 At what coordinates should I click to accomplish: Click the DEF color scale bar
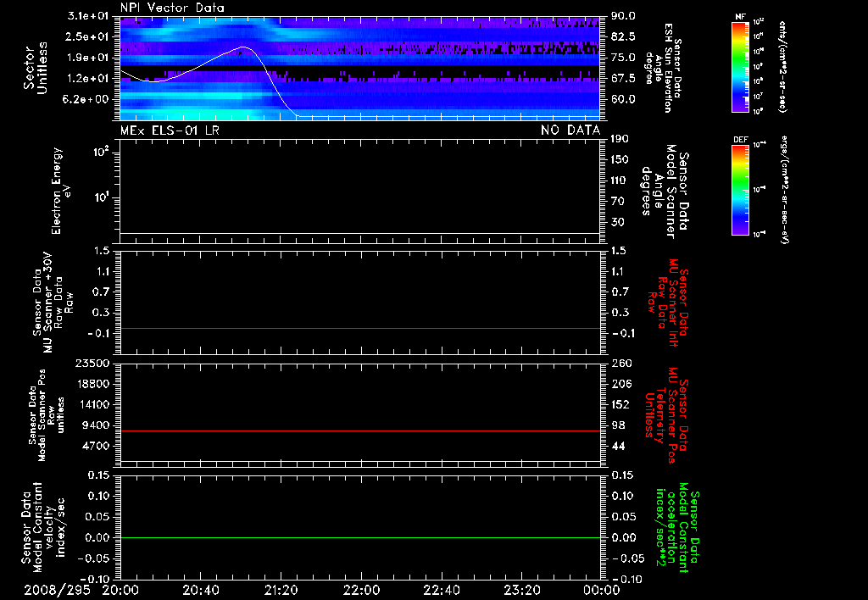coord(740,190)
